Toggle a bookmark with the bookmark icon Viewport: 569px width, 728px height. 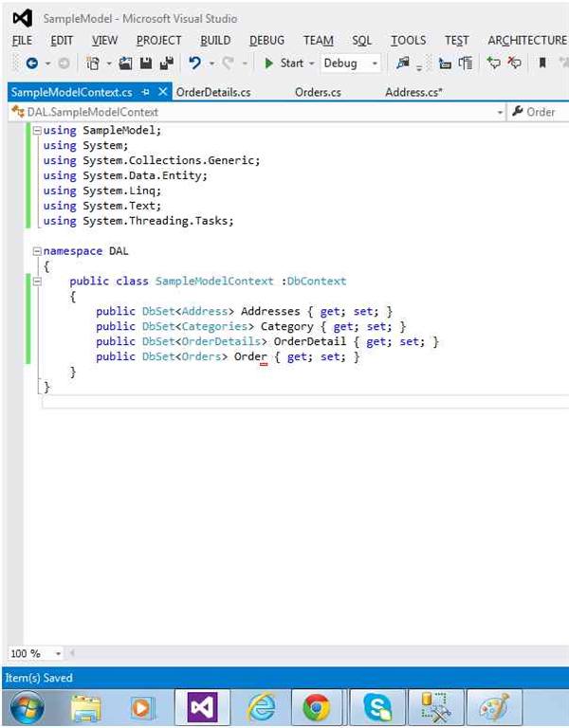click(x=542, y=63)
